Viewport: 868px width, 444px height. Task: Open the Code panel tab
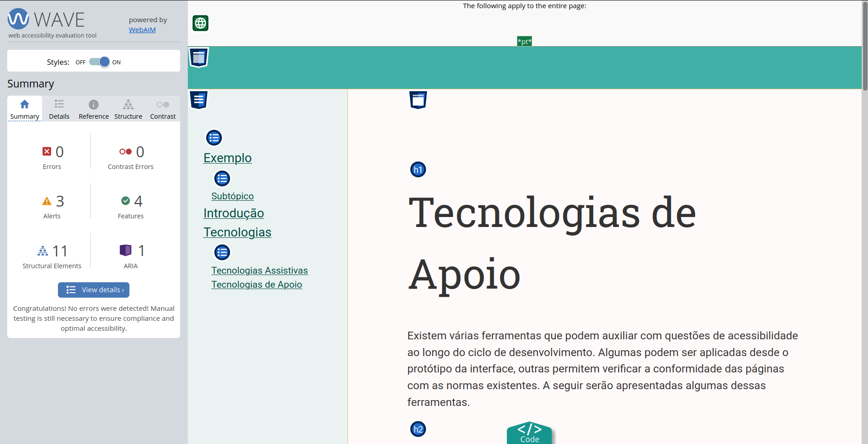529,434
